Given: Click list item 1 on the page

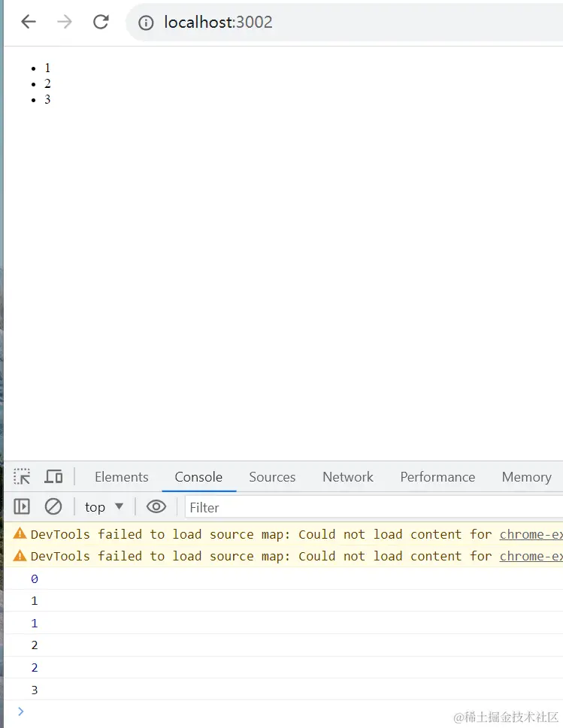Looking at the screenshot, I should click(x=47, y=68).
